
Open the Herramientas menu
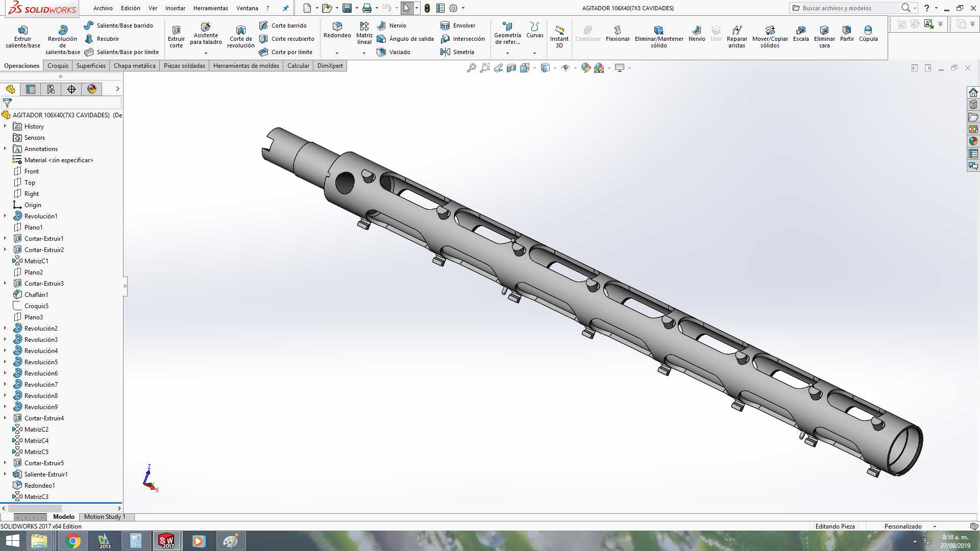[x=210, y=8]
